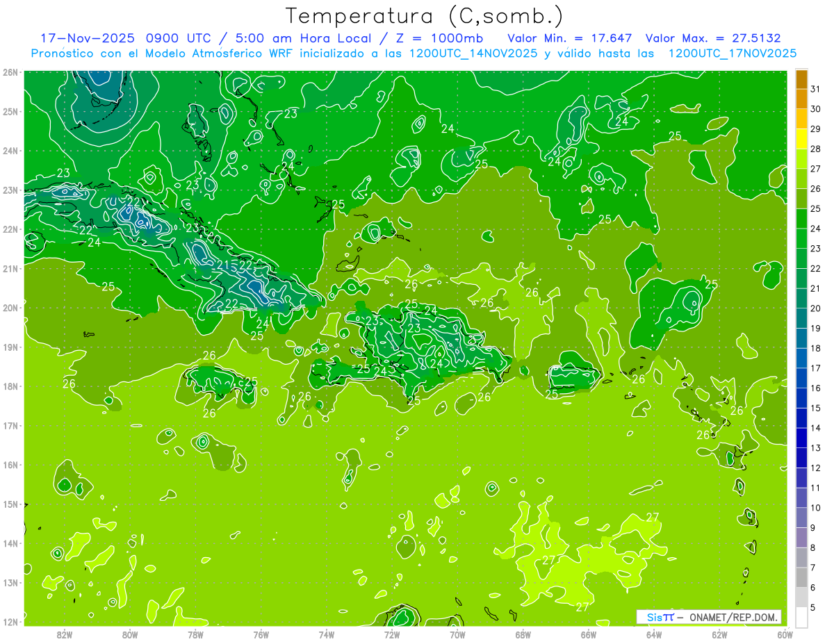Click the 78W longitude axis label
Screen dimensions: 834x644
[x=195, y=634]
